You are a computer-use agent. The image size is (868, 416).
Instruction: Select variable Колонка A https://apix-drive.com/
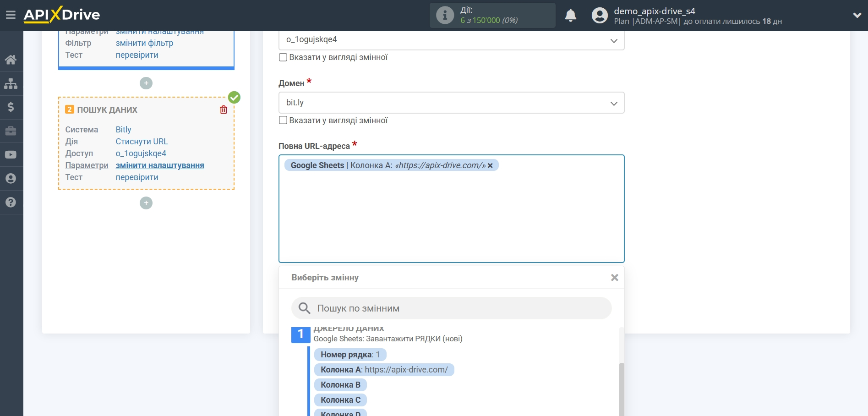point(384,370)
